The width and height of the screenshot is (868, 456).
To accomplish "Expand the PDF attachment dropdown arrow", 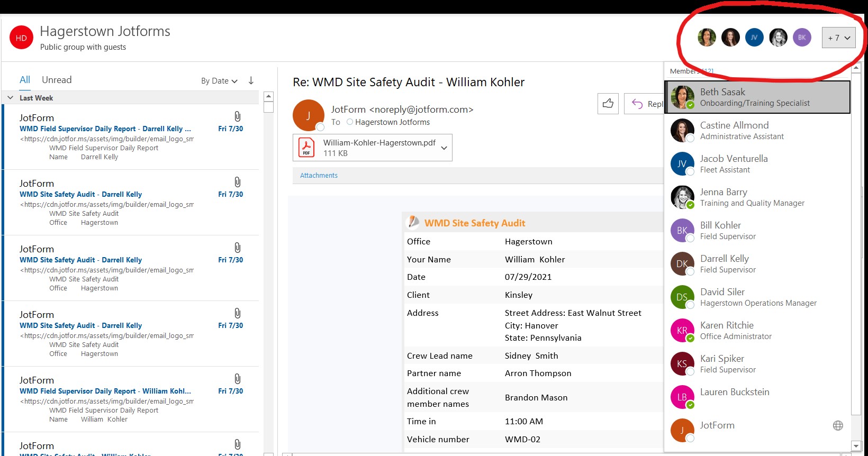I will (444, 148).
